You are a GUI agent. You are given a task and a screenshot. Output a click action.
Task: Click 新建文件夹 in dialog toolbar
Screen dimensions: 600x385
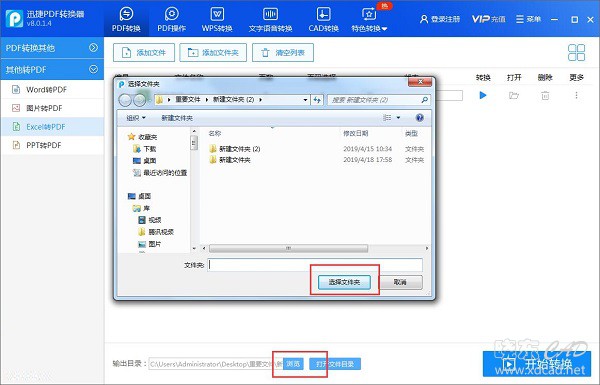177,118
